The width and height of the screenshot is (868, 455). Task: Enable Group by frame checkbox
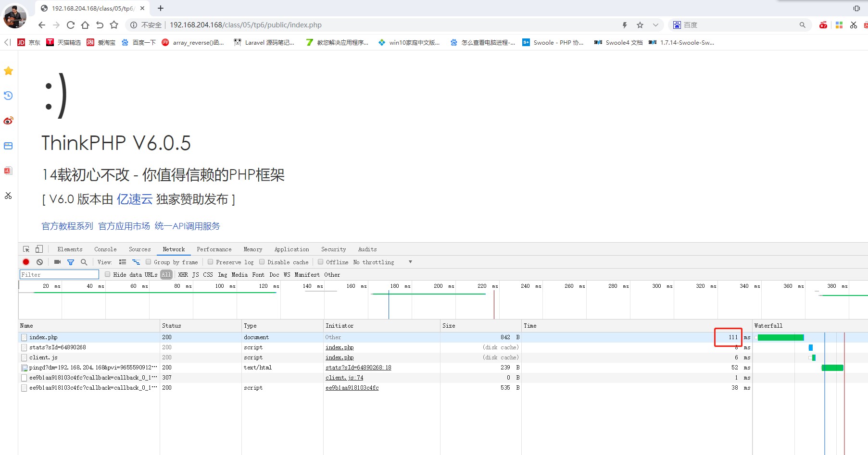(149, 262)
